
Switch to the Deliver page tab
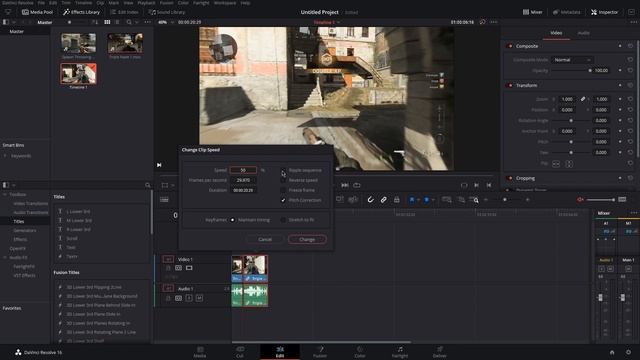pos(440,352)
